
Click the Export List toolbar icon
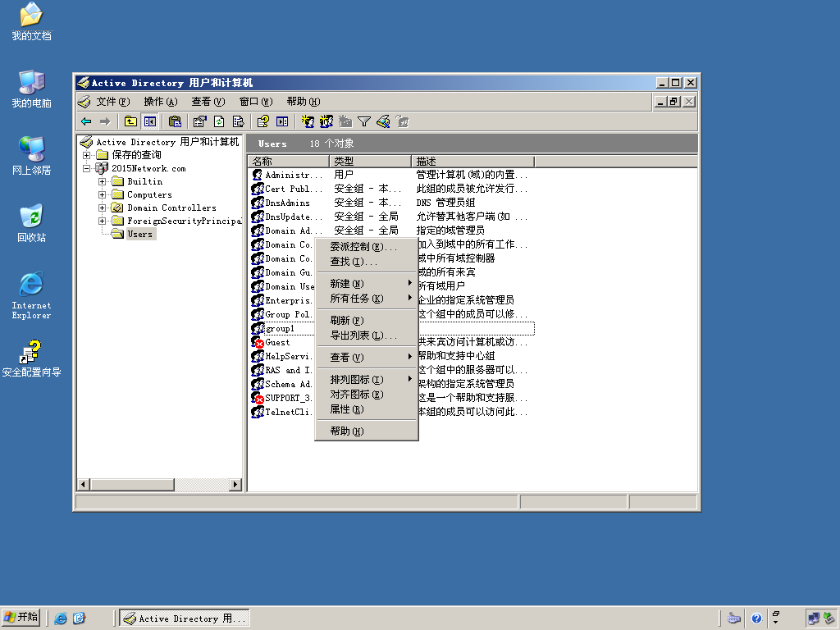[x=239, y=121]
